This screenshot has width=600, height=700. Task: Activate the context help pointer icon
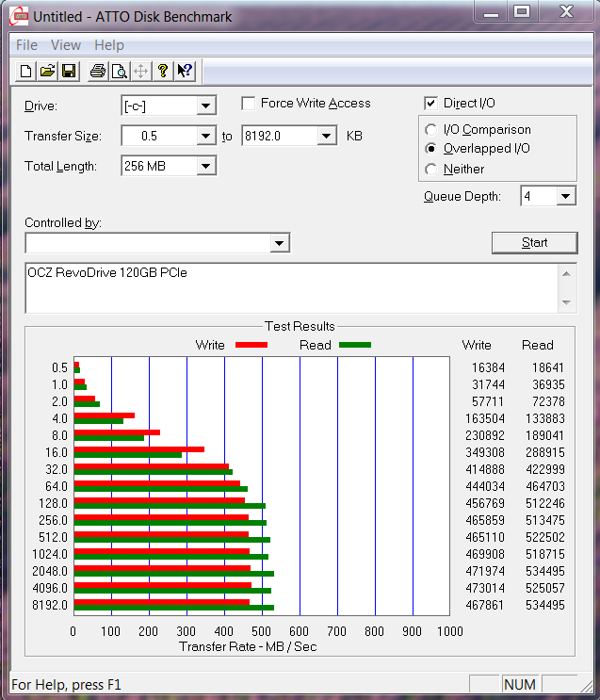click(x=185, y=71)
